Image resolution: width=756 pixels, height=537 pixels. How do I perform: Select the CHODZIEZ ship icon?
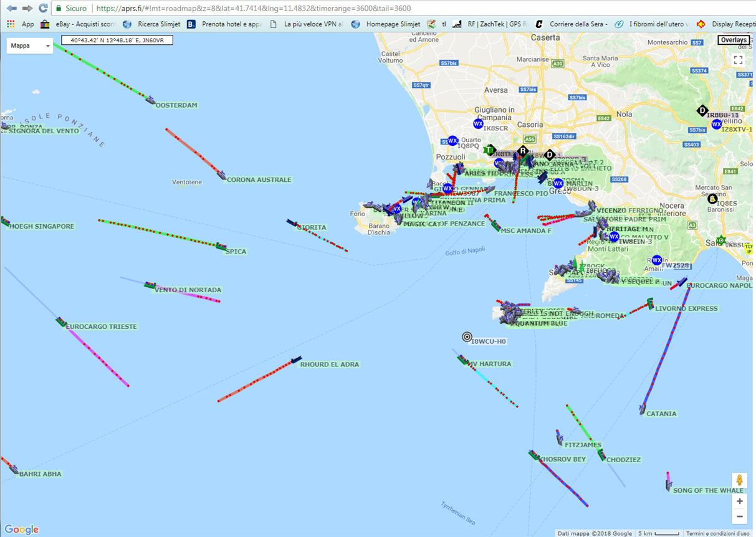[601, 455]
